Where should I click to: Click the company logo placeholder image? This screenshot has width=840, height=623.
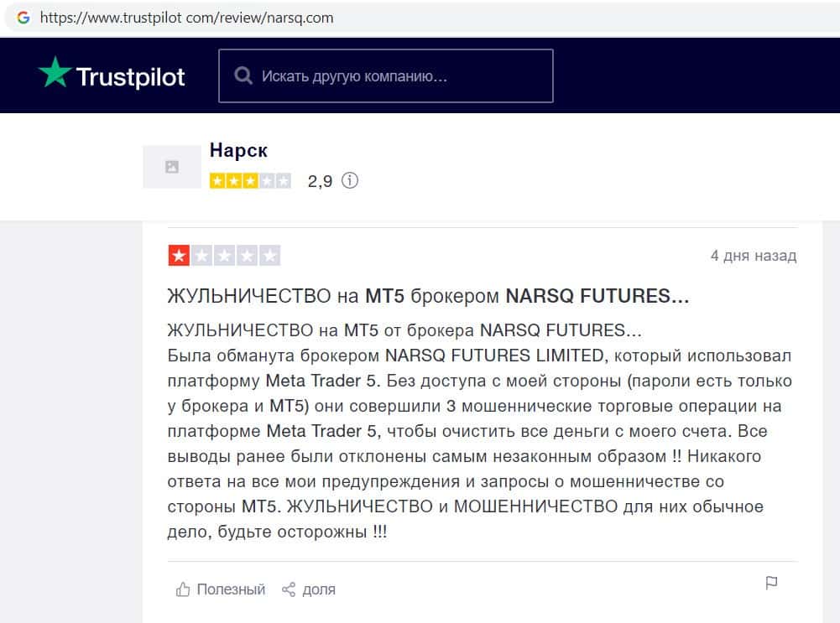172,167
